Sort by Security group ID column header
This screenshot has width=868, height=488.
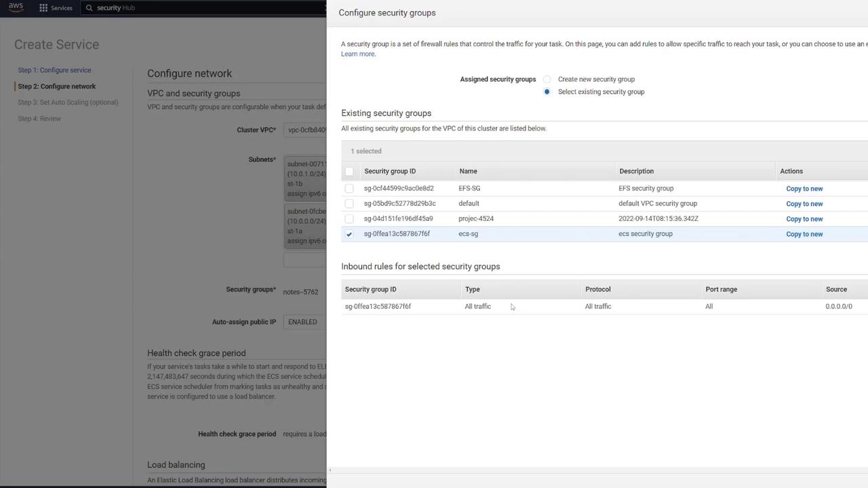390,171
